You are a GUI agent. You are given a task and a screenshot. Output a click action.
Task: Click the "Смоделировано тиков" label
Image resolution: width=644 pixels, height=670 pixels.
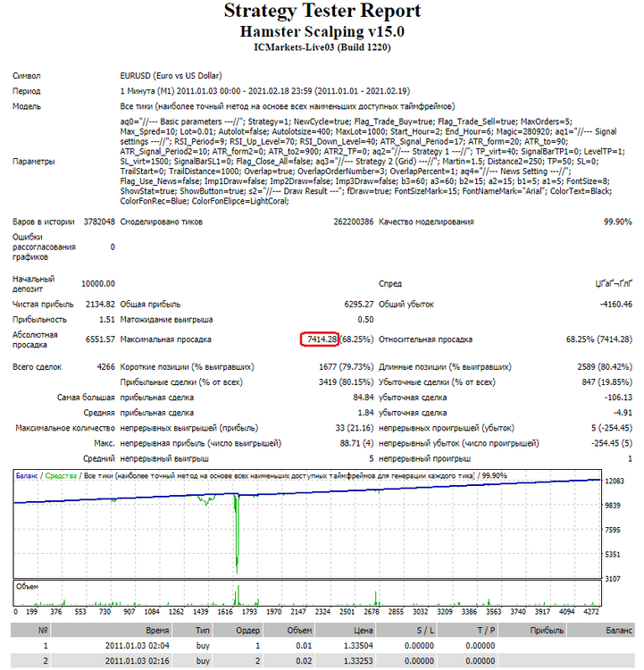click(162, 222)
